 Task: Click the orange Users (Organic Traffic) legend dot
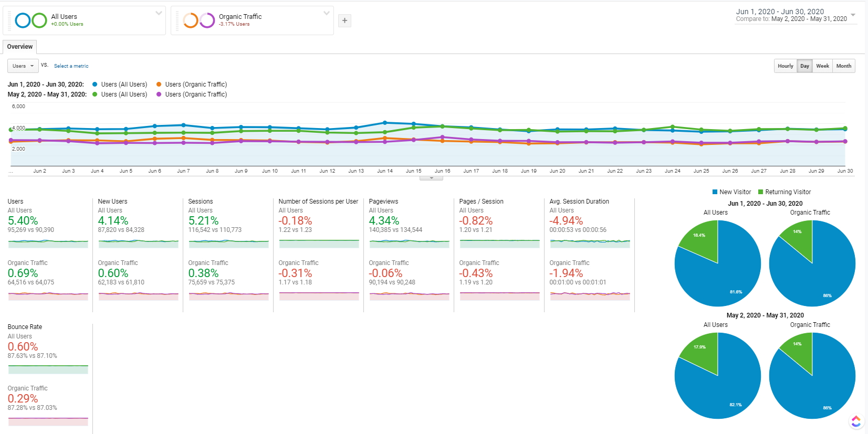[x=159, y=84]
